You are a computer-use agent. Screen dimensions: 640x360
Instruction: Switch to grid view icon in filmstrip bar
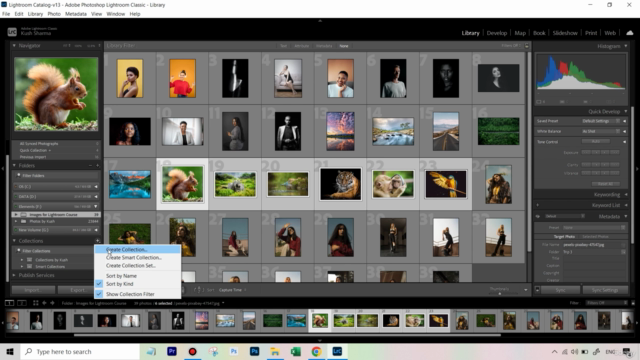[36, 303]
